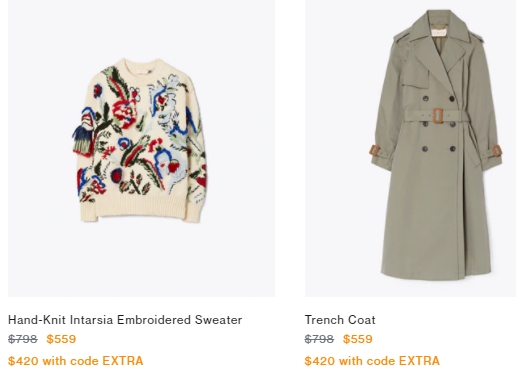Click the large red flower on the sweater chest
Viewport: 516px width, 378px height.
[124, 113]
